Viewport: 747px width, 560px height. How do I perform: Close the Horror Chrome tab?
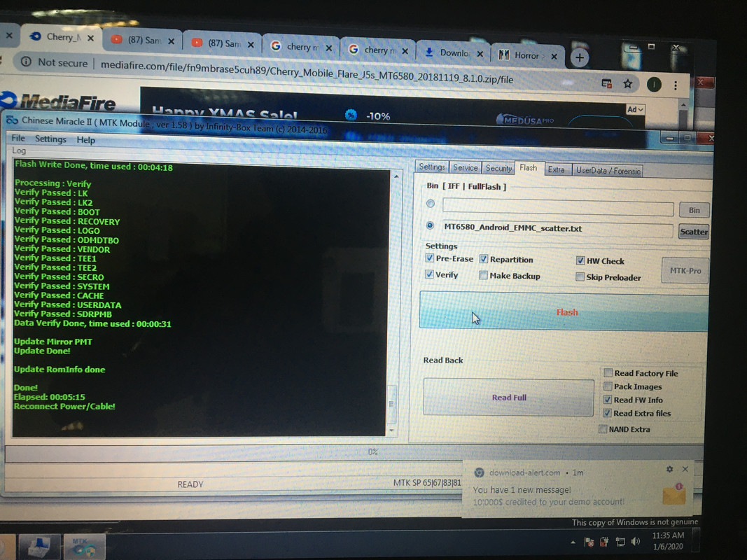(554, 56)
